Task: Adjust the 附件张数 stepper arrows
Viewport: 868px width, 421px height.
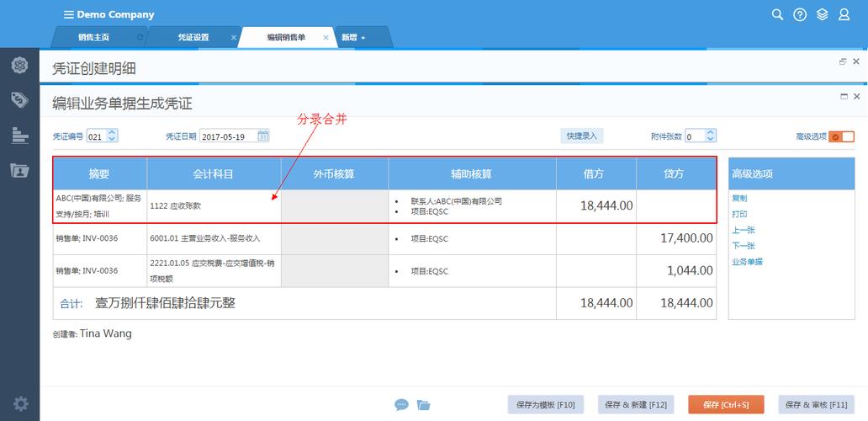Action: pos(711,136)
